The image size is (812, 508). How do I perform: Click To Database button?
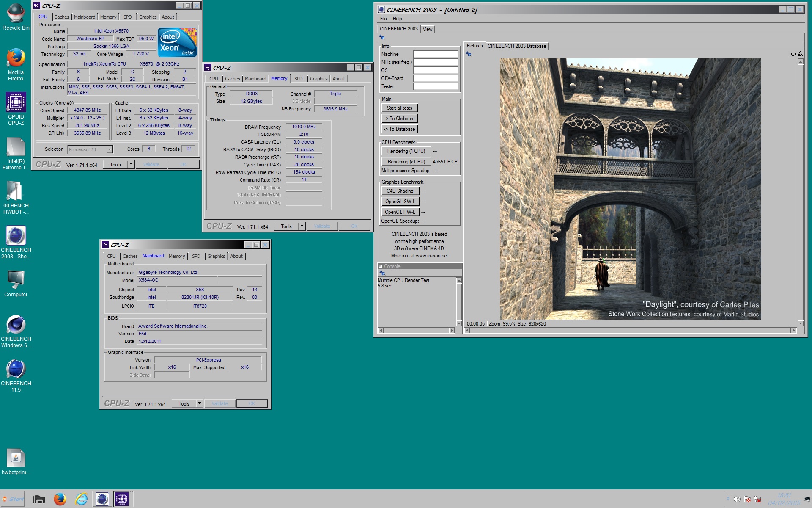399,129
